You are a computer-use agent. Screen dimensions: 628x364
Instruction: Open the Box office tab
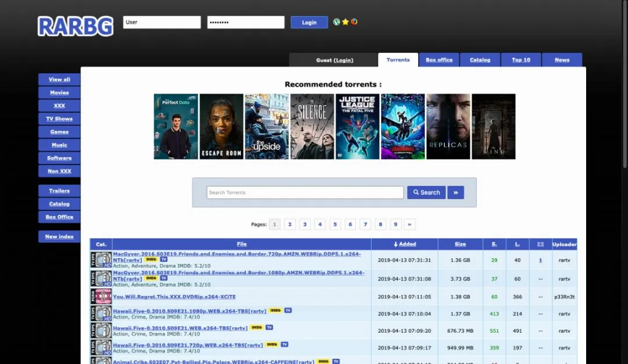439,60
